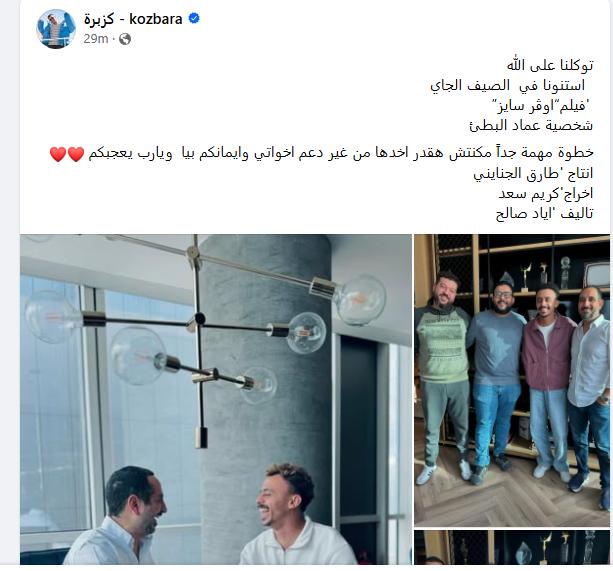Click the writer line تاليف اياد صالح
The width and height of the screenshot is (613, 571).
click(x=545, y=213)
